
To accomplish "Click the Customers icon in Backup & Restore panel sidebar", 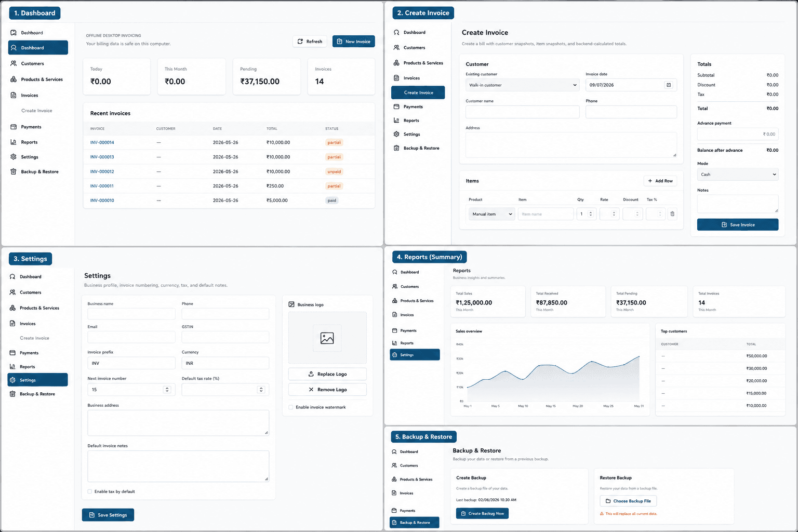I will click(394, 465).
